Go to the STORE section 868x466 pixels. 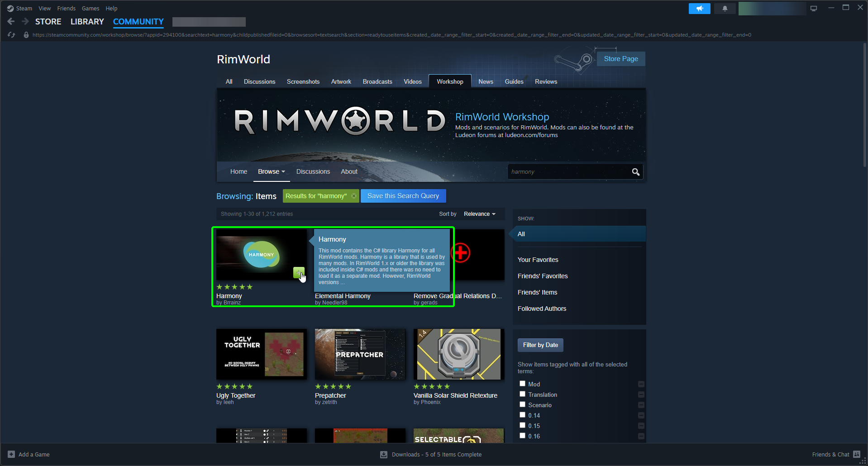[48, 22]
